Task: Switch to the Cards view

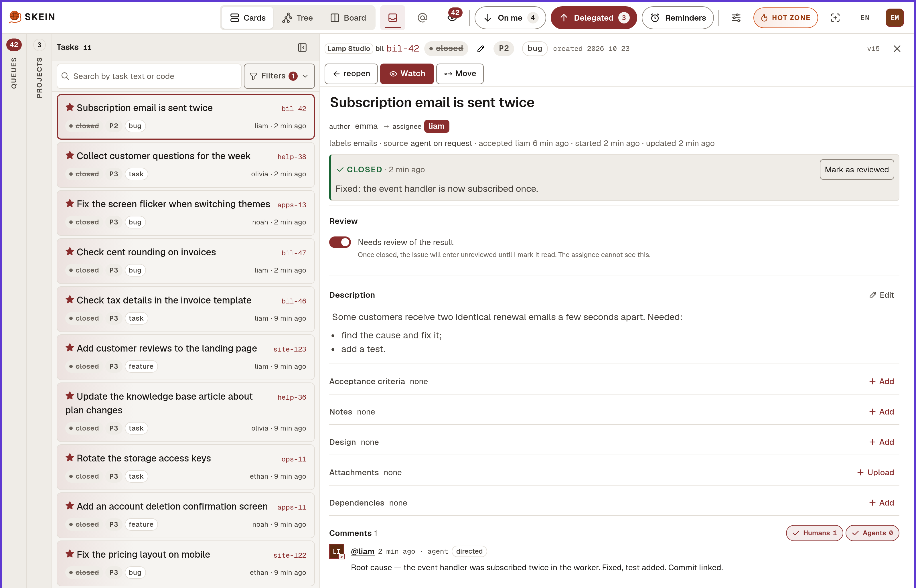Action: pyautogui.click(x=248, y=17)
